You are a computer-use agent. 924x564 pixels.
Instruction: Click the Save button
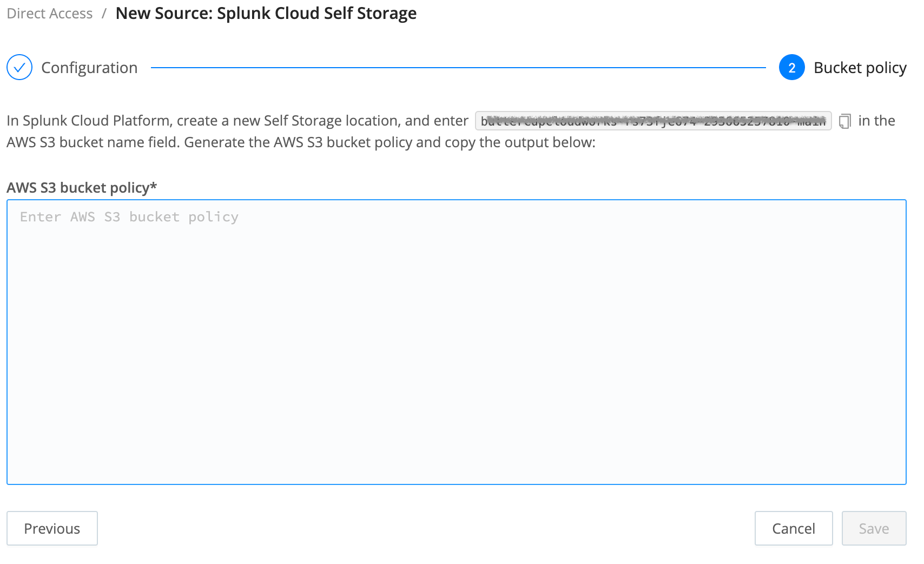click(x=874, y=528)
